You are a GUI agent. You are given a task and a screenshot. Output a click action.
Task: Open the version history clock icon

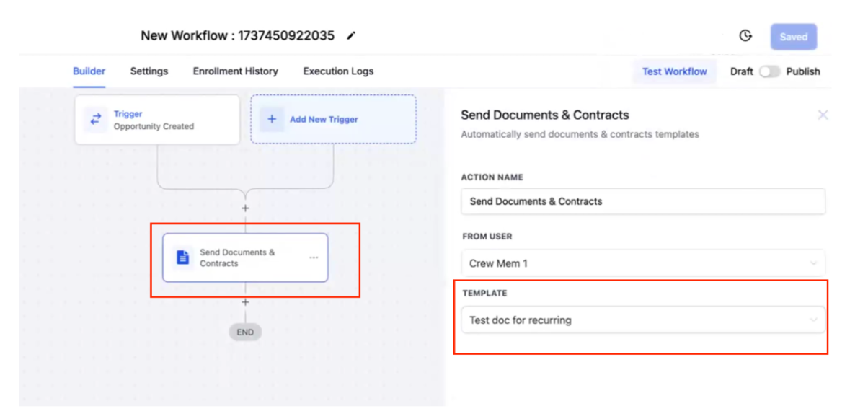(745, 35)
